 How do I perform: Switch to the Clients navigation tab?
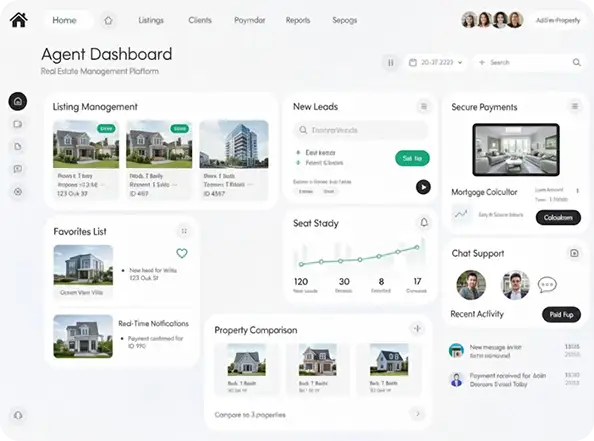click(x=200, y=20)
